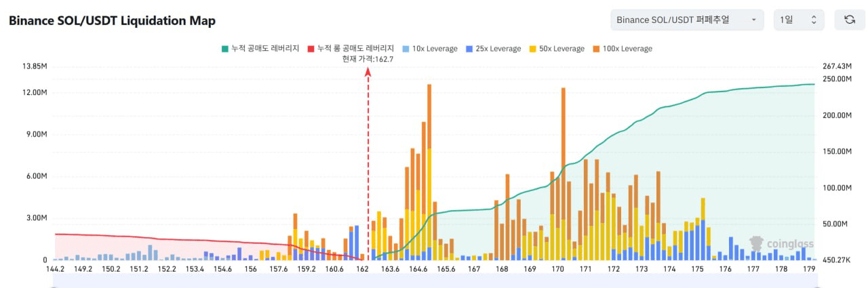This screenshot has width=868, height=288.
Task: Toggle the 25x Leverage legend entry
Action: 493,49
